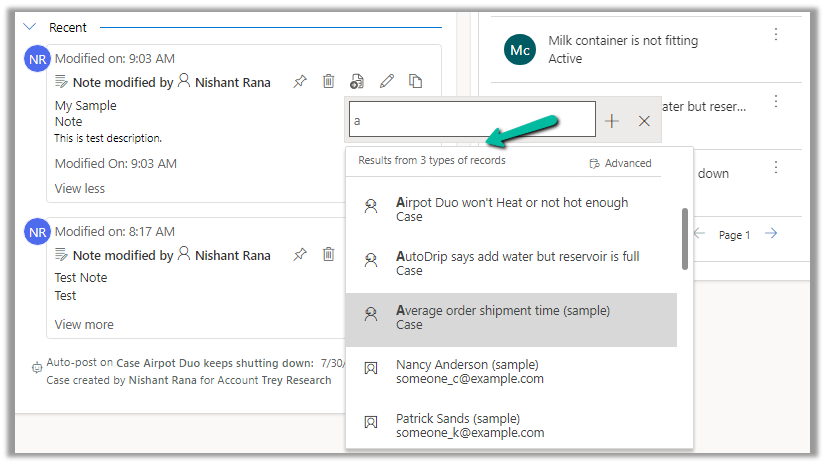Collapse My Sample note via View less
The height and width of the screenshot is (465, 825).
(79, 188)
